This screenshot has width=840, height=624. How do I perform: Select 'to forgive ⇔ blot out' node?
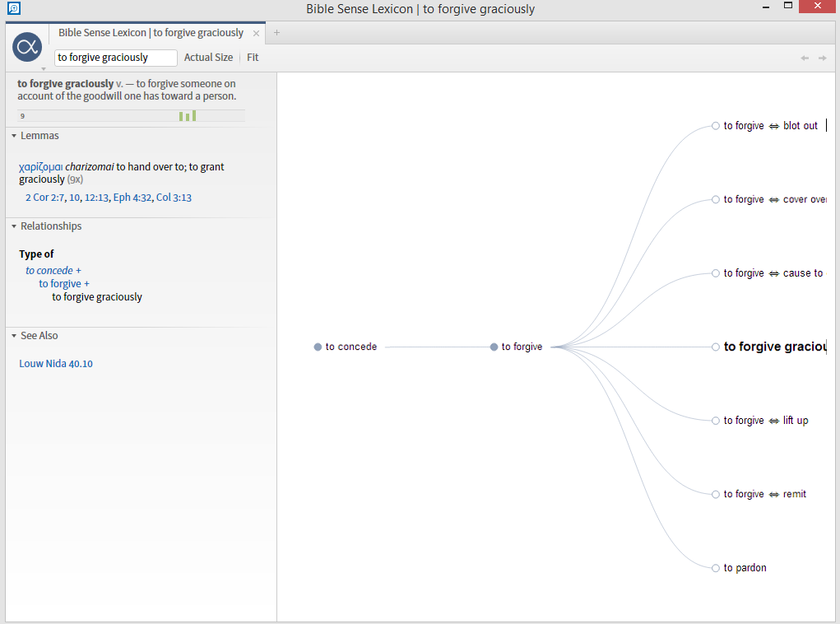(x=765, y=126)
